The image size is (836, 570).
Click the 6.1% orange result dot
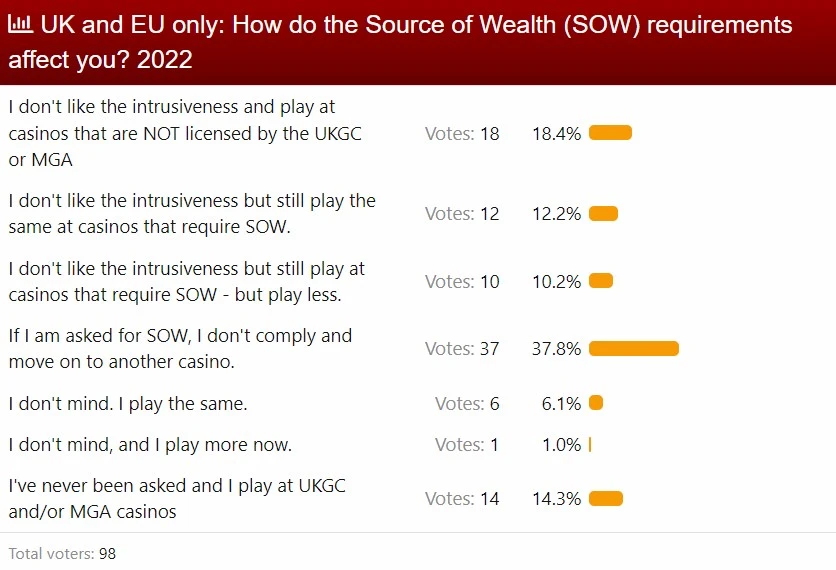(x=596, y=403)
